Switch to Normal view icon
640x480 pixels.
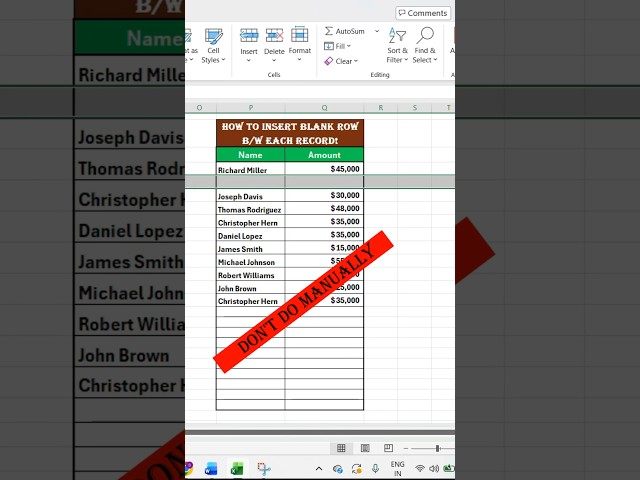point(341,448)
